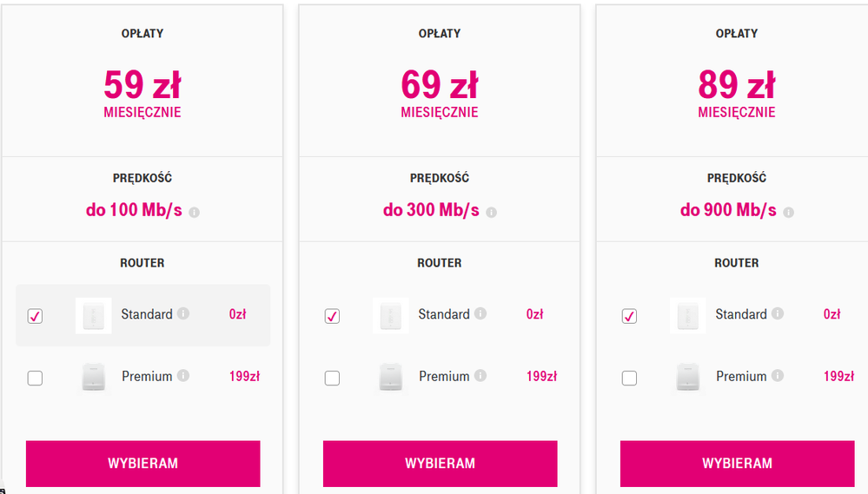Click info icon next to 300 Mb/s speed
This screenshot has width=868, height=494.
tap(491, 212)
